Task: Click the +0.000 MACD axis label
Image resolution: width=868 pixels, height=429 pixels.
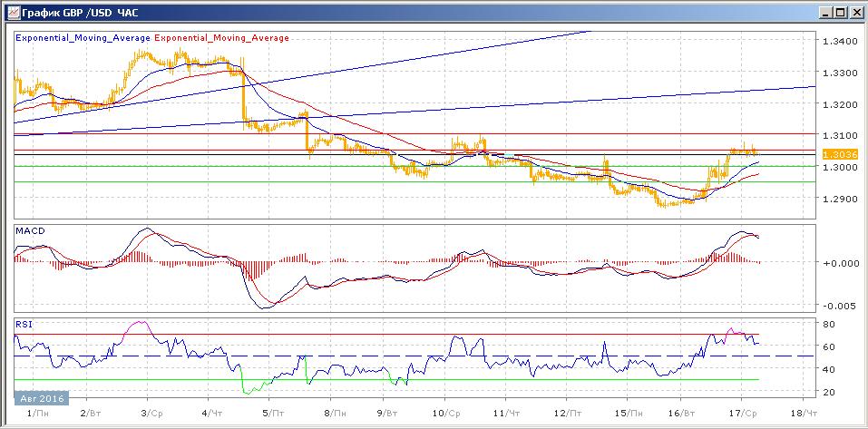Action: pos(840,263)
